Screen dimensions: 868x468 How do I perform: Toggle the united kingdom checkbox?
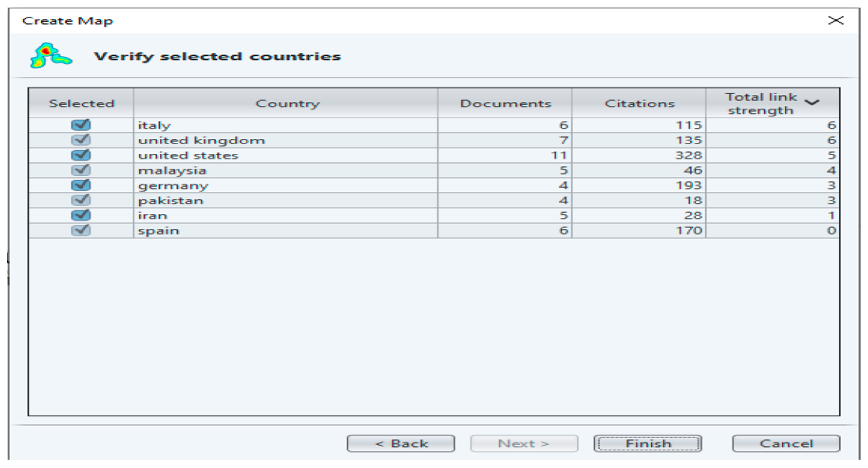coord(81,140)
